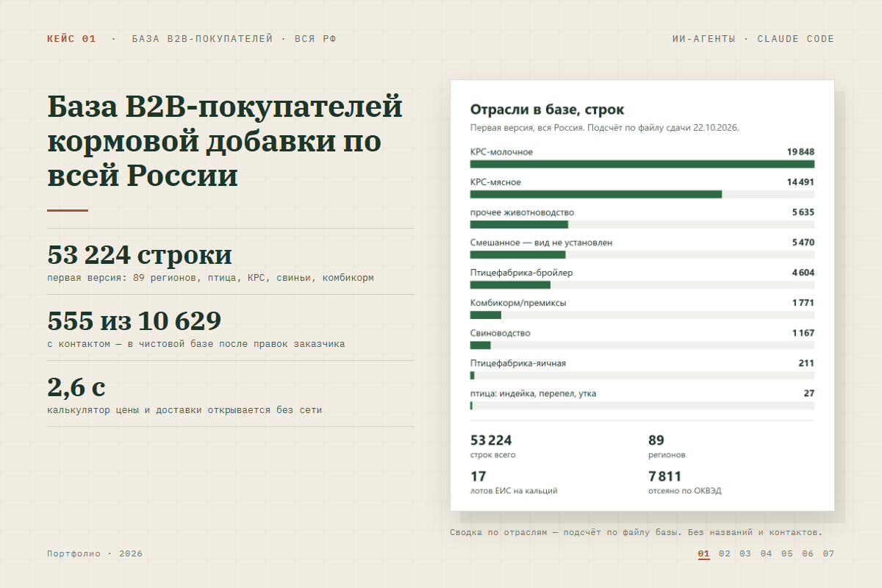Viewport: 882px width, 588px height.
Task: Click «БАЗА B2B-ПОКУПАТЕЛЕЙ · ВСЯ РФ» header text
Action: [x=234, y=39]
